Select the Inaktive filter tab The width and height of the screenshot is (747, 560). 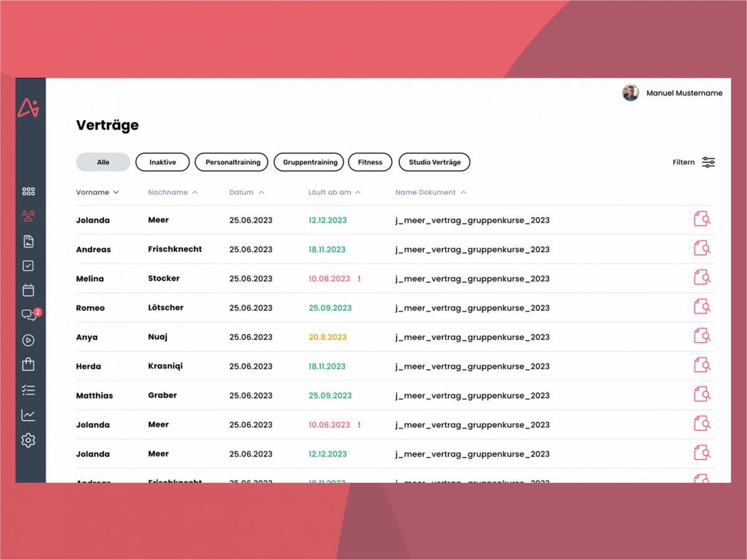(x=162, y=162)
